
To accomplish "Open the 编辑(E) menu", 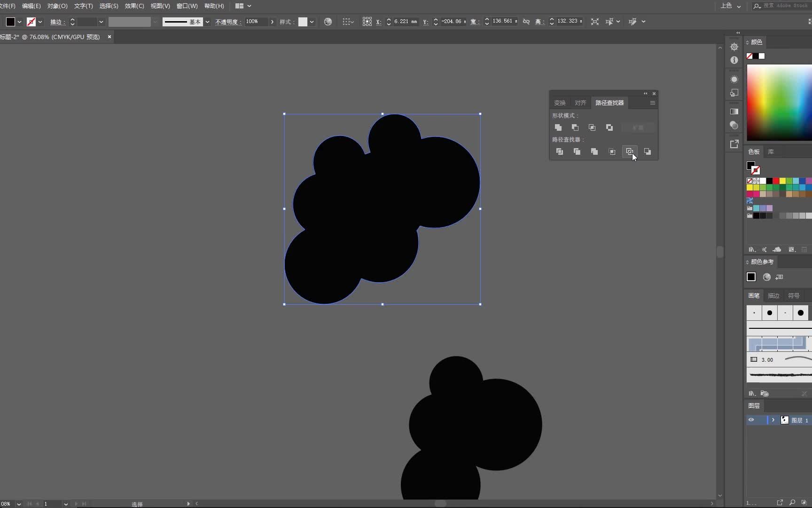I will coord(31,6).
